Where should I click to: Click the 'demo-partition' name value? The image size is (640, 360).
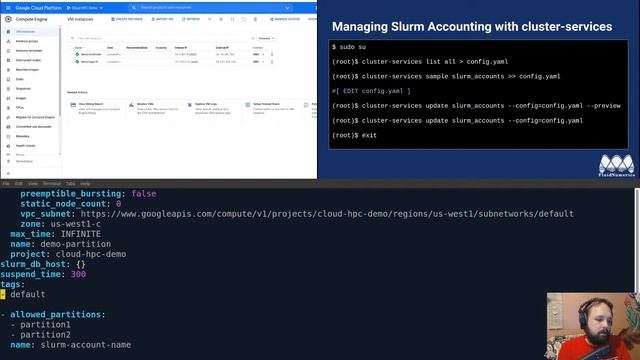[x=76, y=244]
